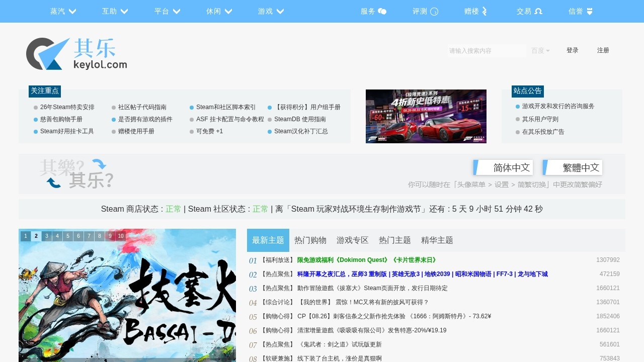Open Steam和社区脚本索引 link
The image size is (644, 362).
click(226, 107)
